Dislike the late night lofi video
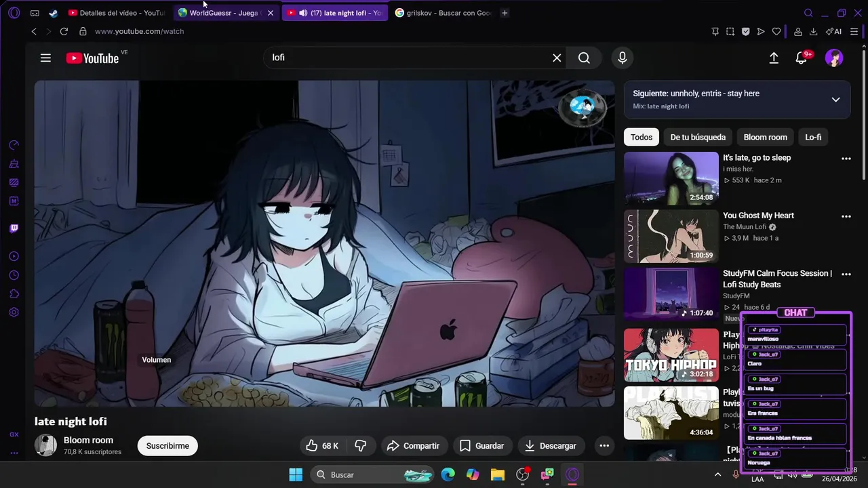The image size is (868, 488). [361, 445]
